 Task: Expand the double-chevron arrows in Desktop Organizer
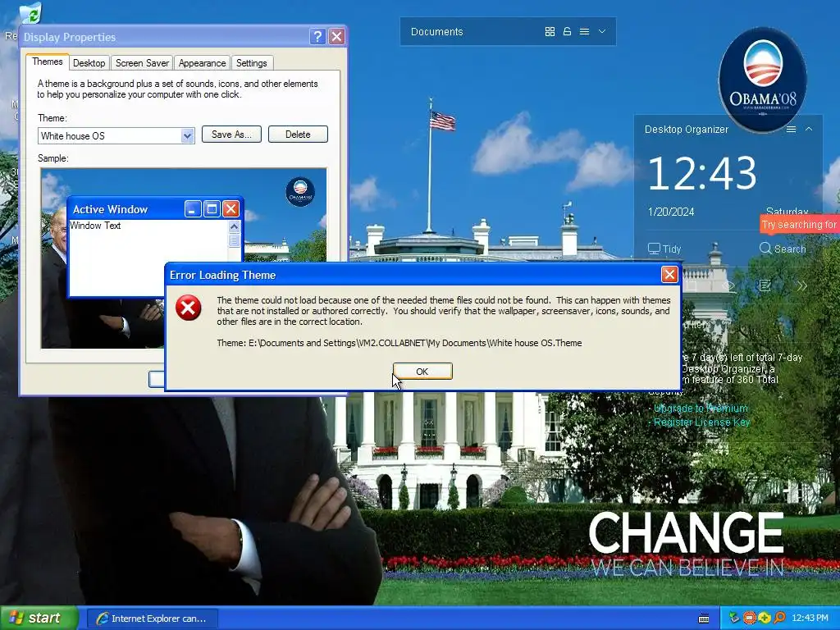pyautogui.click(x=801, y=285)
